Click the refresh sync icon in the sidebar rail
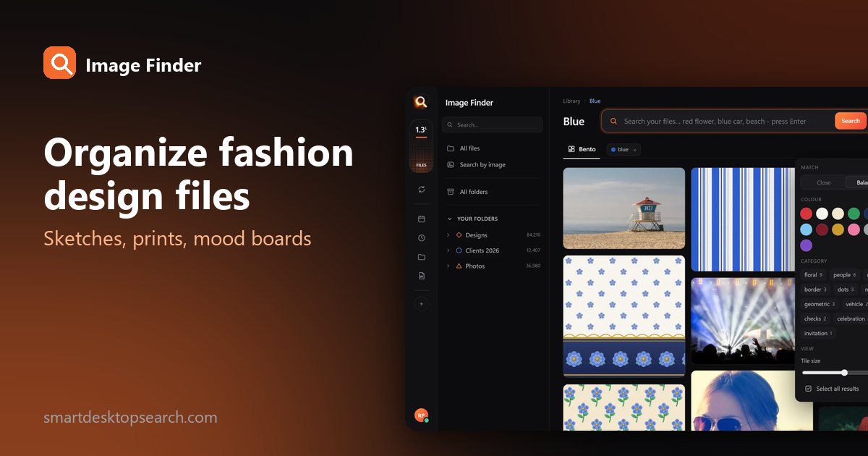868x456 pixels. (x=421, y=189)
